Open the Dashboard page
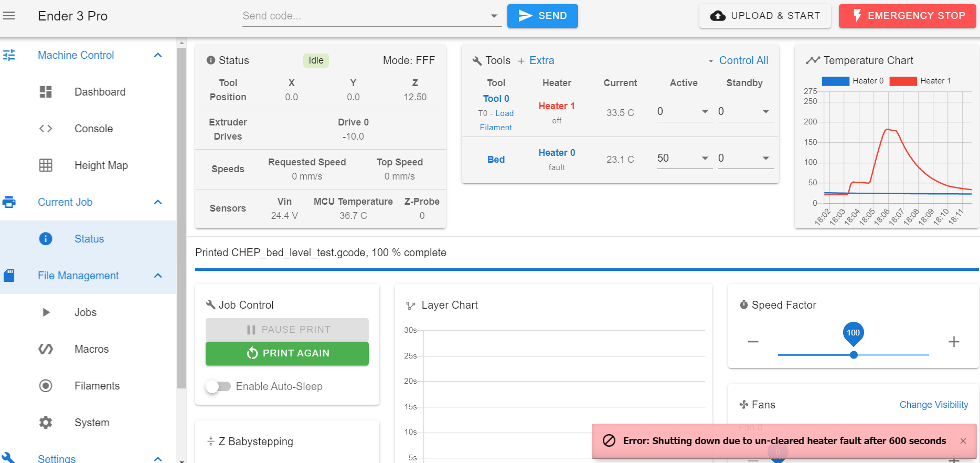980x463 pixels. pos(100,92)
